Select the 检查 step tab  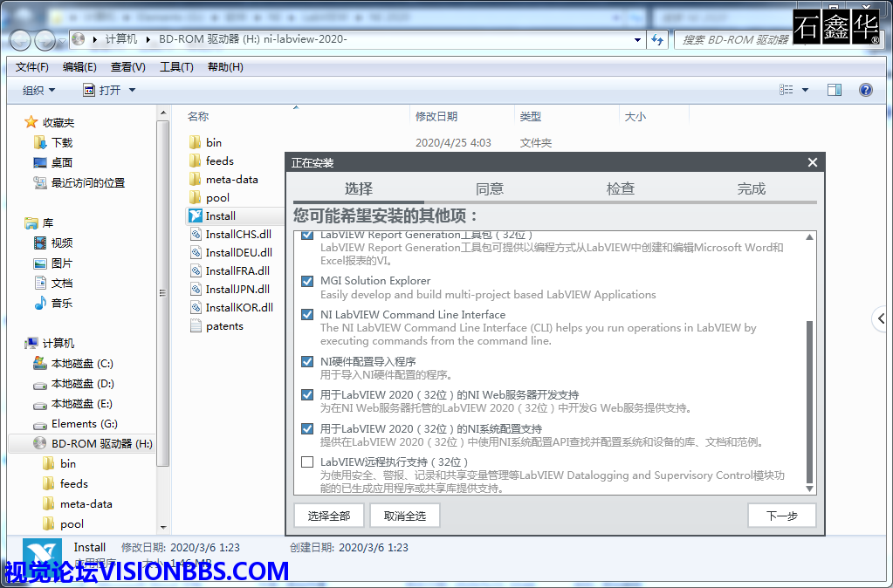point(620,189)
